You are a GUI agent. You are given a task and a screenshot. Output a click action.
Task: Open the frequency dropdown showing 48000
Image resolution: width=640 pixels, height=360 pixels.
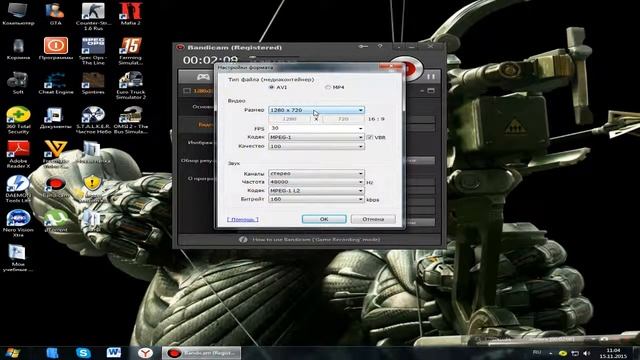316,182
